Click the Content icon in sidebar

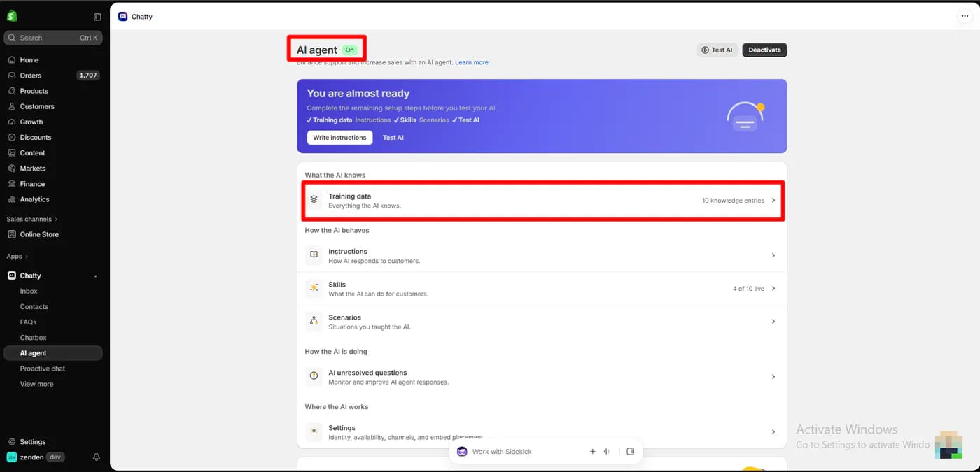point(12,153)
